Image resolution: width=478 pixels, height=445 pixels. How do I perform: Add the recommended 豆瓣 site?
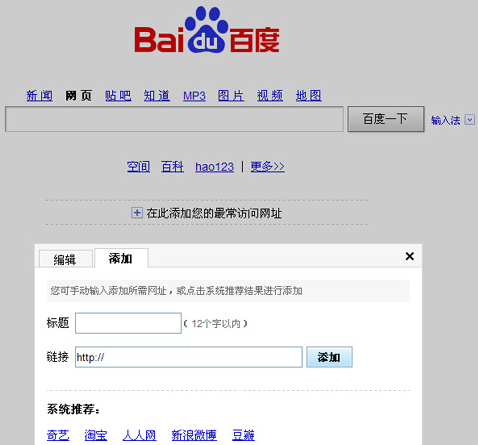tap(243, 435)
